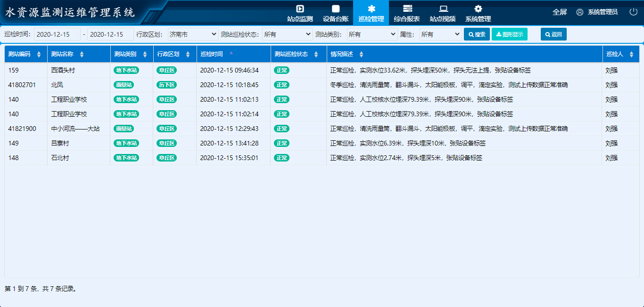Switch to the 巡检管理 tab

click(371, 13)
